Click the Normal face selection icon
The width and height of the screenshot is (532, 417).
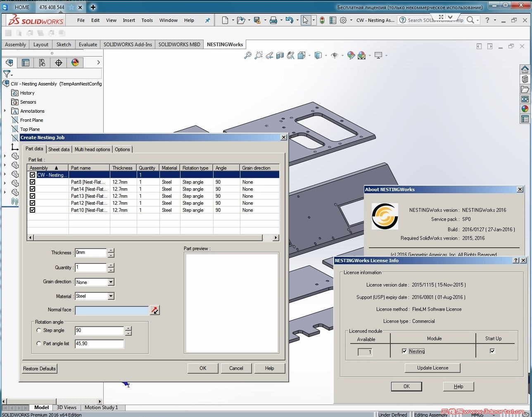154,310
